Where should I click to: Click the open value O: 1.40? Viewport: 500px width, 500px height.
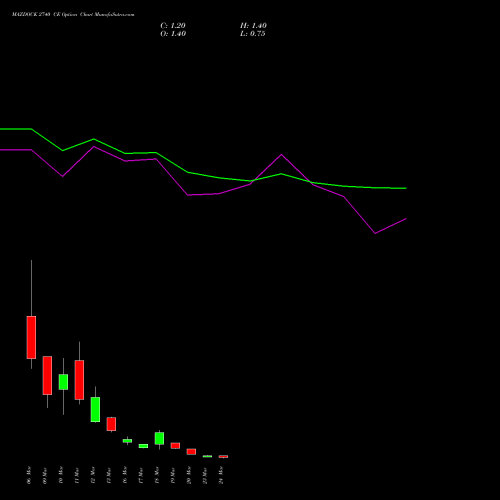(x=173, y=34)
